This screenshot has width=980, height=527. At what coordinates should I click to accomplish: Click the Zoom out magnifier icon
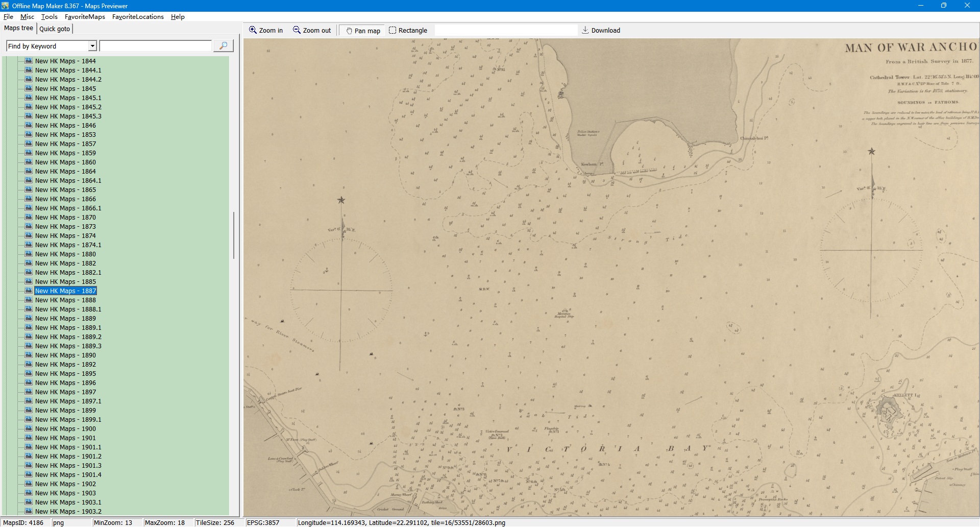297,30
